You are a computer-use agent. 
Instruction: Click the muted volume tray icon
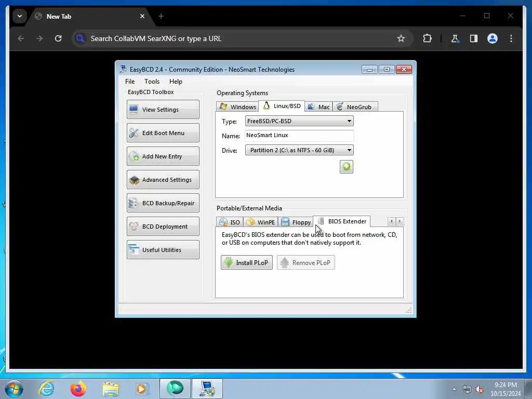(x=480, y=390)
